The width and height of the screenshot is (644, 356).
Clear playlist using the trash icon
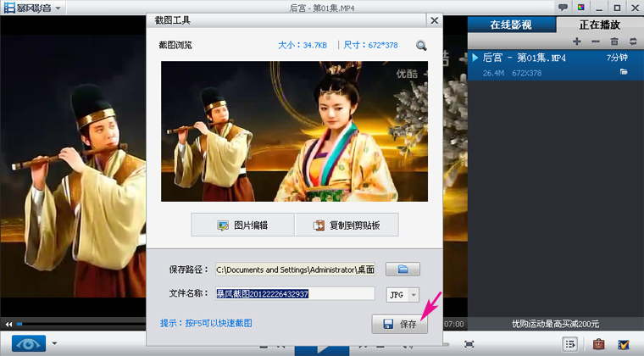point(614,41)
